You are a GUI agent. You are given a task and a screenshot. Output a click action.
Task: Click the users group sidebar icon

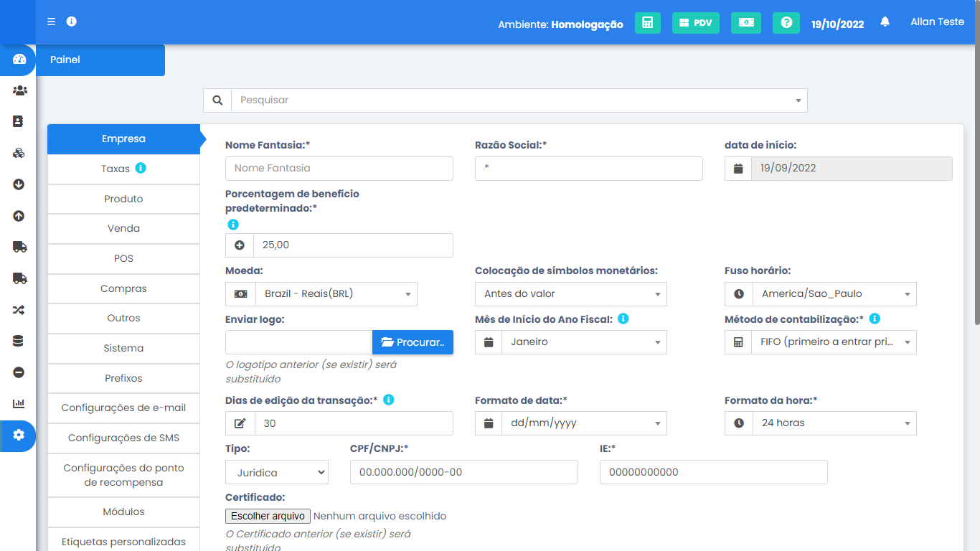coord(19,90)
